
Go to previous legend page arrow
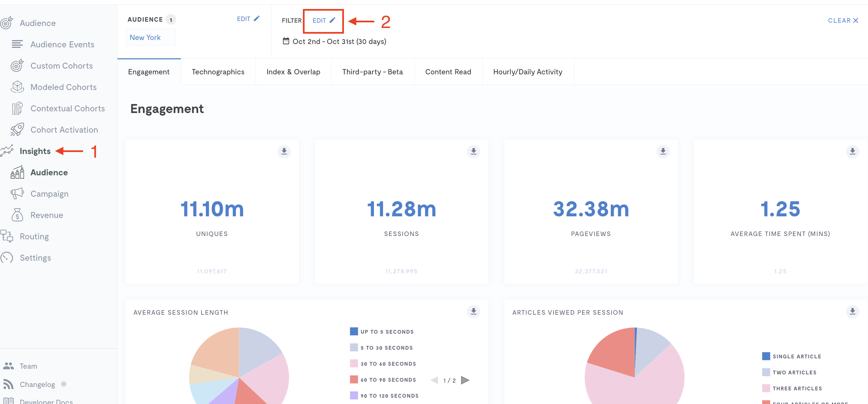pyautogui.click(x=435, y=380)
